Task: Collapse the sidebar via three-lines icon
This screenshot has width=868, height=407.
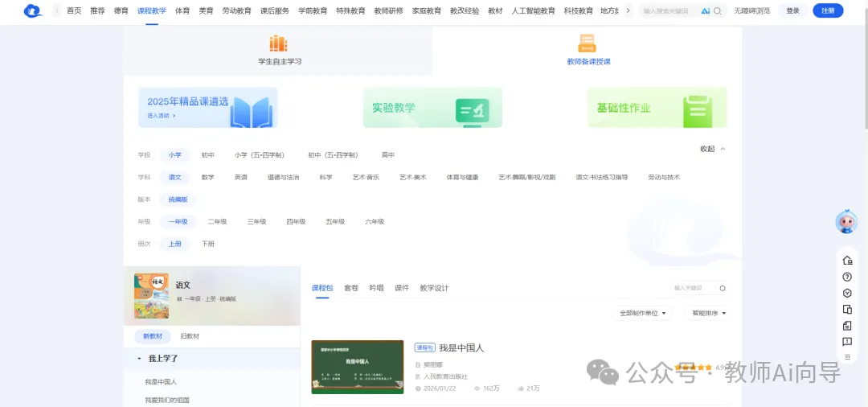Action: (847, 357)
